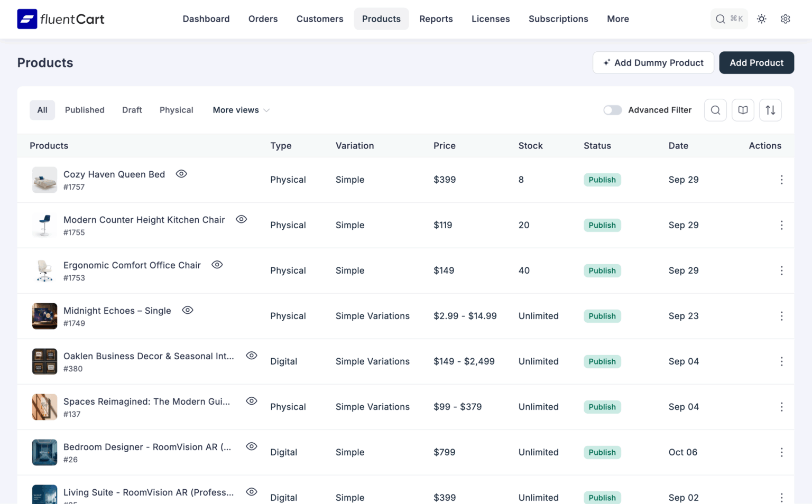Enable the Advanced Filter toggle
812x504 pixels.
[612, 110]
